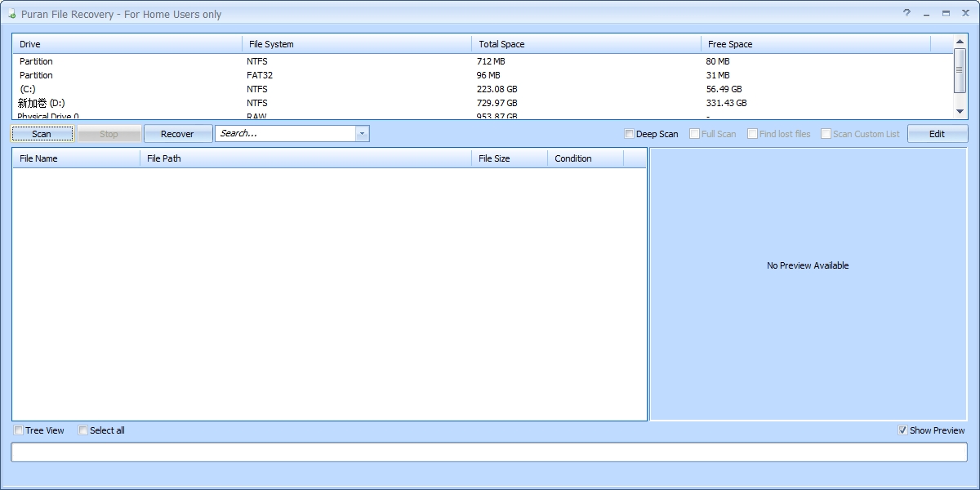This screenshot has width=980, height=490.
Task: Click the 331.43 GB free space cell
Action: tap(726, 103)
